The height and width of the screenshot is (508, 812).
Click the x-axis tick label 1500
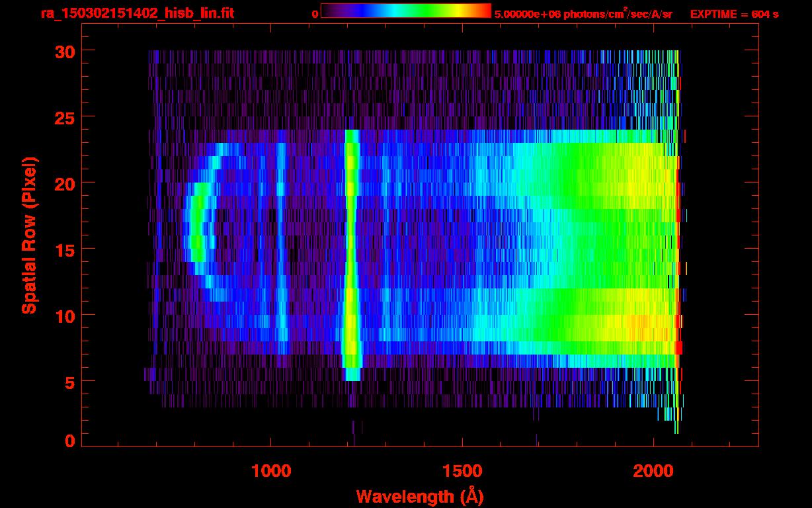462,471
